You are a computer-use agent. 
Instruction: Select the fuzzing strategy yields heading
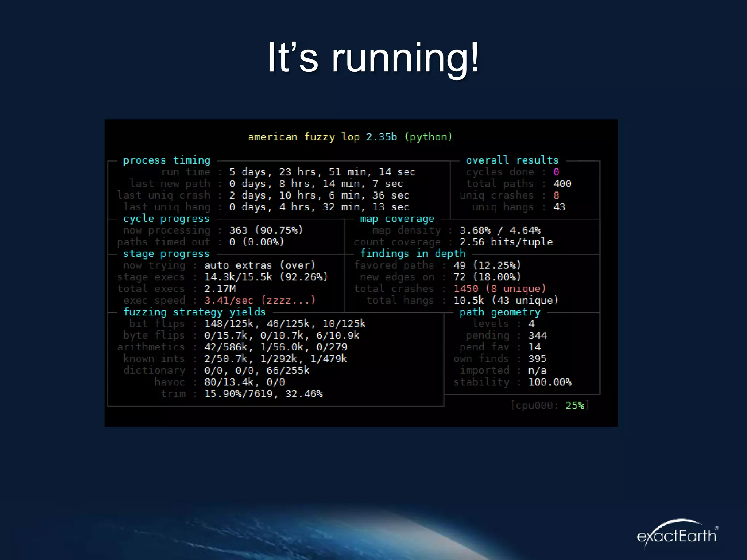(194, 312)
